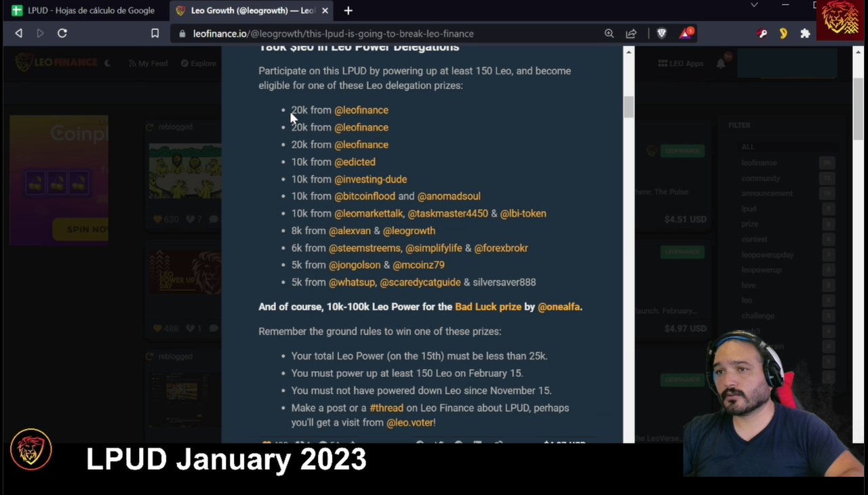
Task: Open the Bad Luck prize link
Action: 488,306
